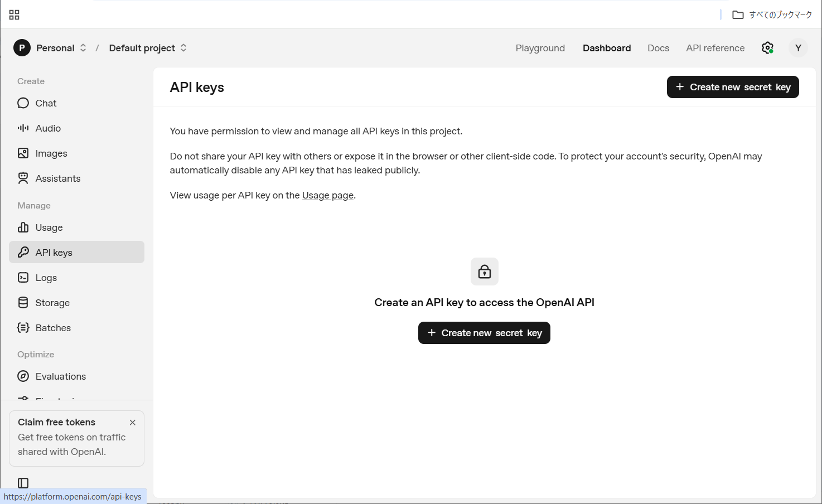Open Storage in the sidebar
The width and height of the screenshot is (822, 504).
52,303
